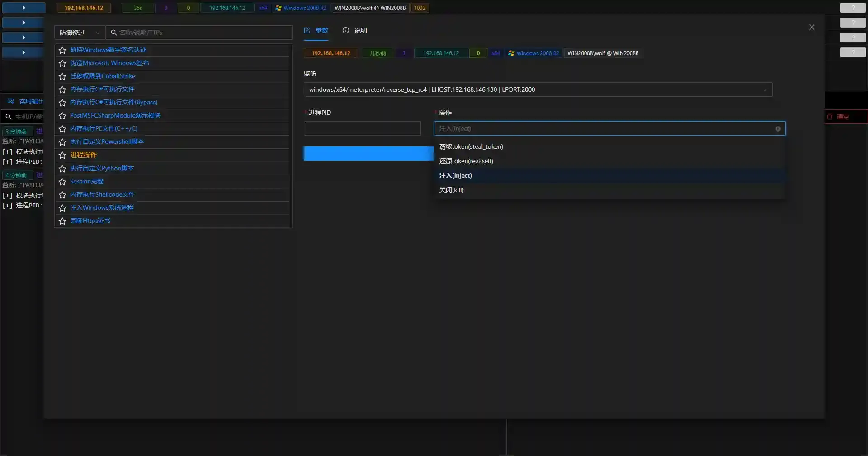
Task: Toggle favorite star for 注入Windows系统进程
Action: coord(62,208)
